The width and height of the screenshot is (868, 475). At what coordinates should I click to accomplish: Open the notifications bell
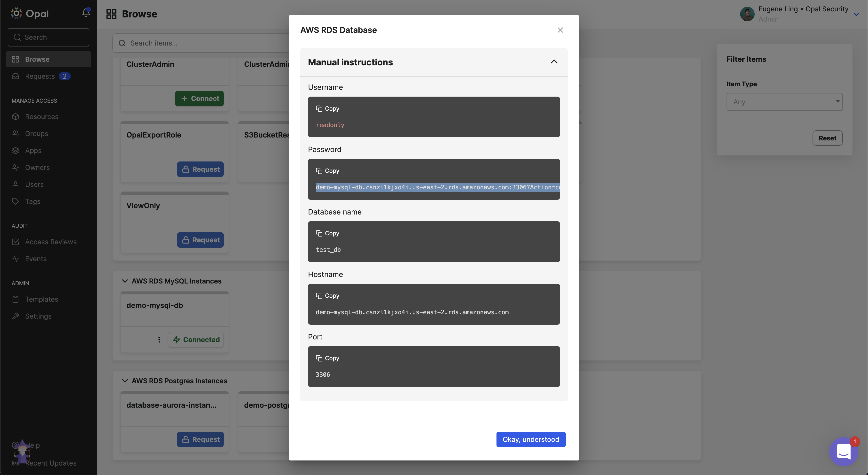[x=86, y=13]
